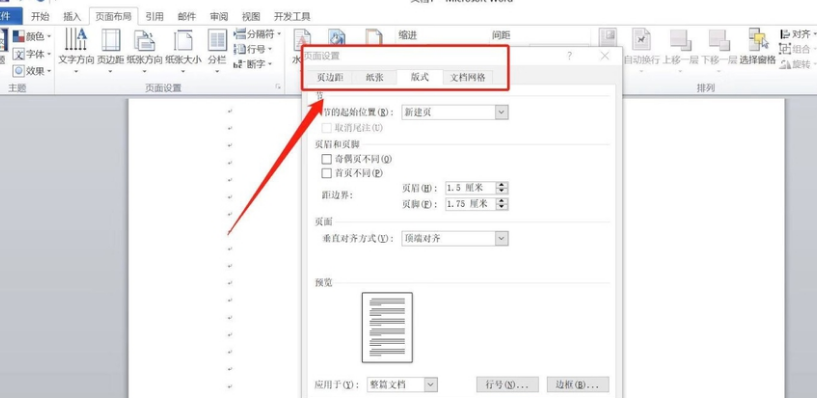Close the 页面设置 dialog
Image resolution: width=817 pixels, height=398 pixels.
(x=604, y=56)
